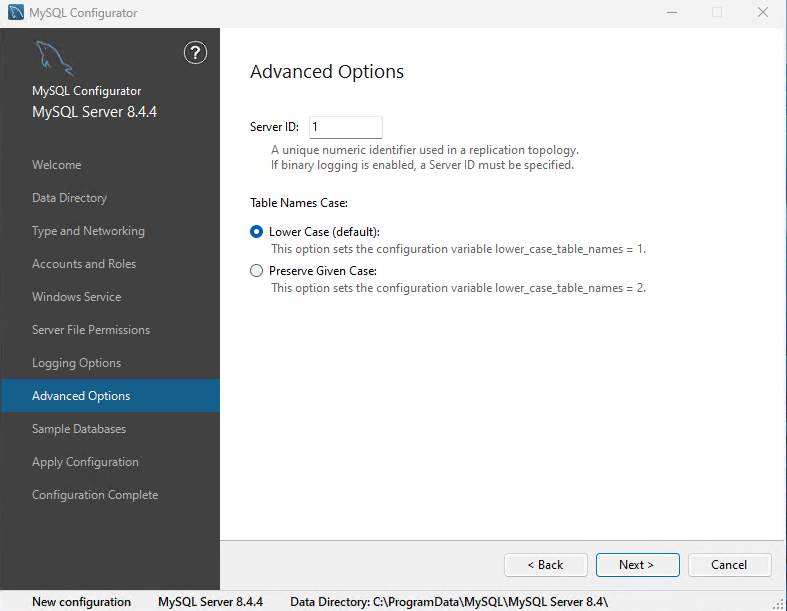This screenshot has width=787, height=611.
Task: Click the Next > button
Action: pyautogui.click(x=637, y=565)
